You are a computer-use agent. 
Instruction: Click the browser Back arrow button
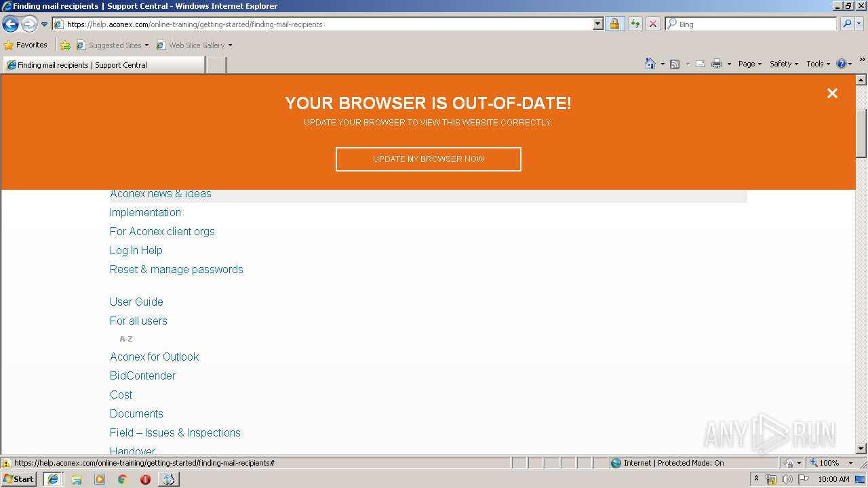coord(10,24)
